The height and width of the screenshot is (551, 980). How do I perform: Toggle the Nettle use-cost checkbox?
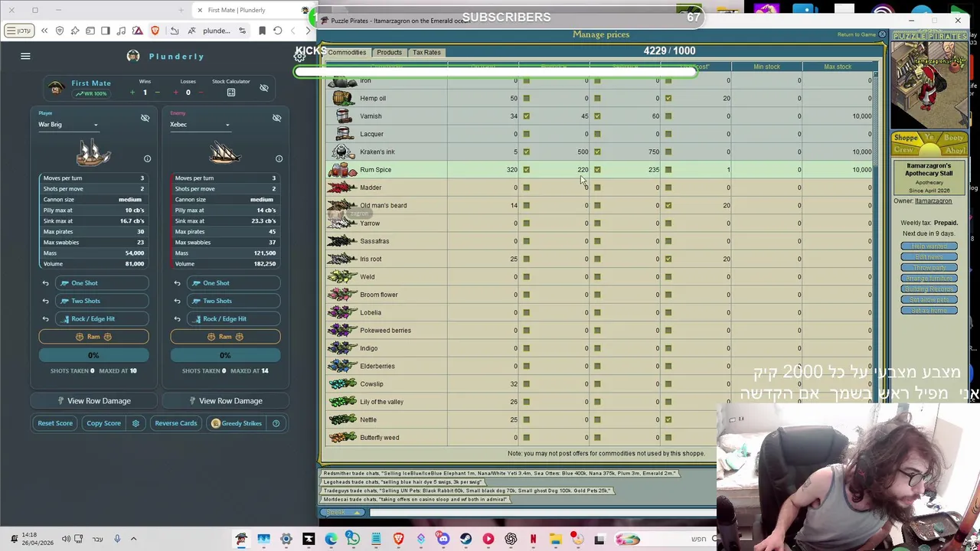[668, 419]
